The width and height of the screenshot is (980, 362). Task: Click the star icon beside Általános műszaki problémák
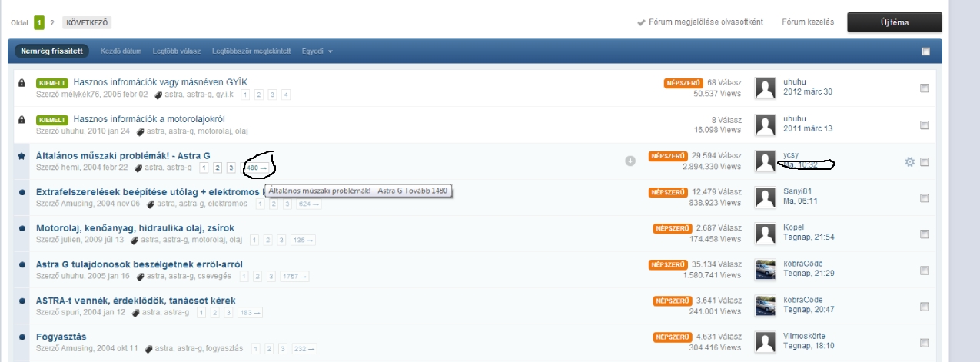(22, 156)
